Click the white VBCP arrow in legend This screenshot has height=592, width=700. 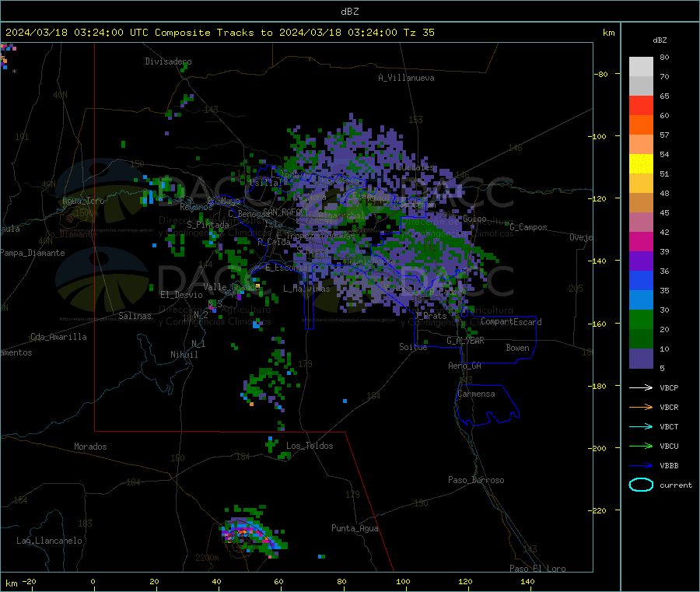[x=641, y=387]
